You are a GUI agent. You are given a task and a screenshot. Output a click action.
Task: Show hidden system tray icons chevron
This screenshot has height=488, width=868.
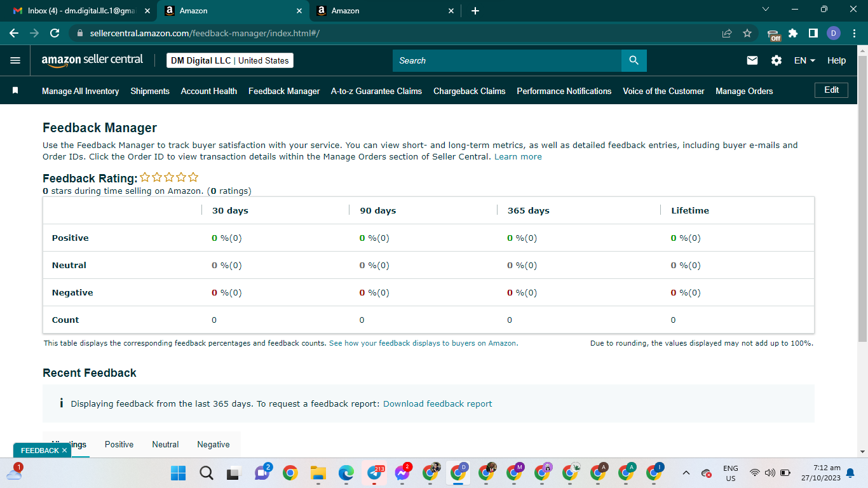[x=686, y=473]
